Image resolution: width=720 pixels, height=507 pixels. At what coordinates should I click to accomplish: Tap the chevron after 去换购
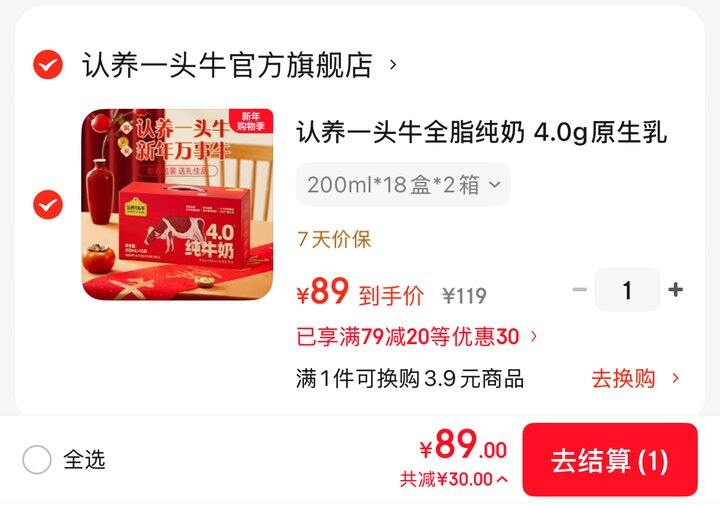[x=675, y=378]
